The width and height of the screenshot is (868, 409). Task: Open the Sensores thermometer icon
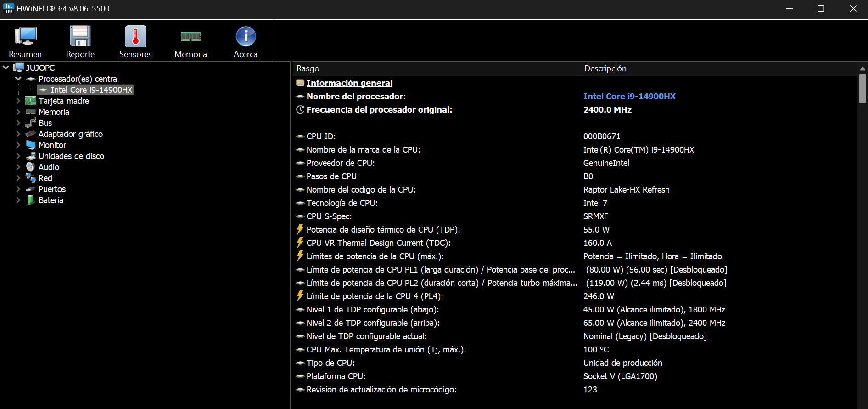click(x=135, y=36)
